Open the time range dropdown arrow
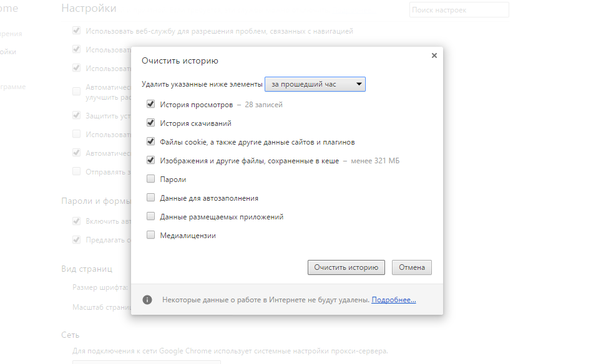 [x=359, y=84]
